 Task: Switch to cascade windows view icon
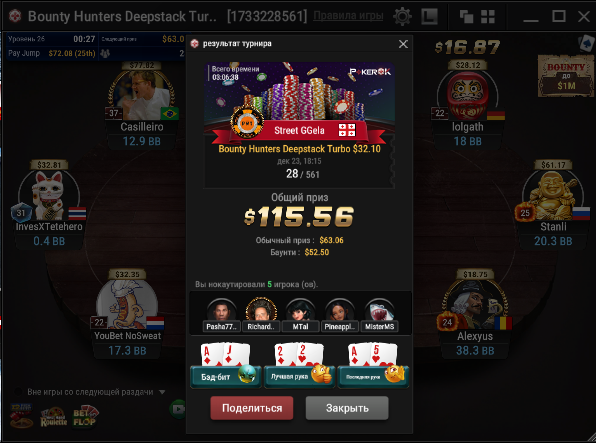click(x=466, y=17)
